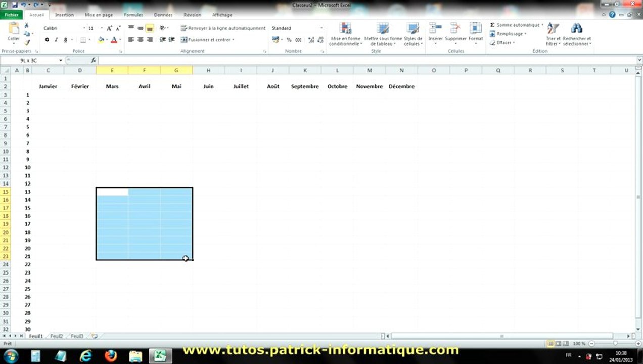Open Trier et filtrer icon
Screen dimensions: 643x364
coord(553,28)
